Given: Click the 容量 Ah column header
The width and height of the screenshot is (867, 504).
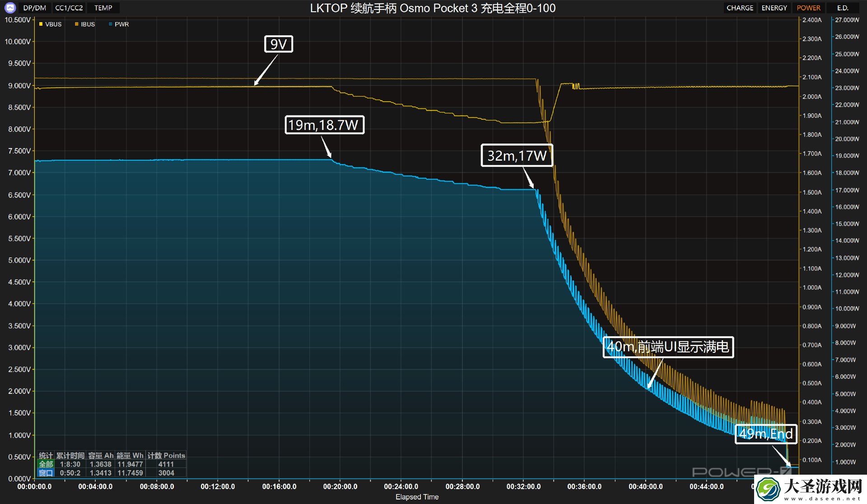Looking at the screenshot, I should (x=101, y=456).
